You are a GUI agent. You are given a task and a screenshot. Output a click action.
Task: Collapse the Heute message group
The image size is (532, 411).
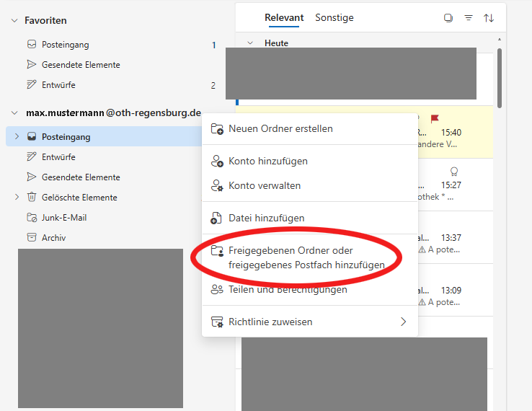tap(250, 43)
